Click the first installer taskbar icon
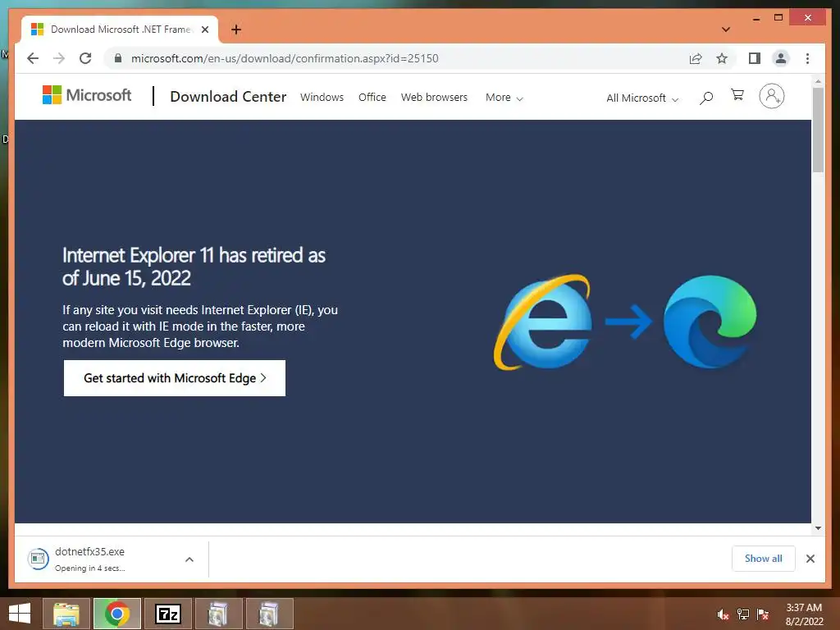 coord(218,614)
